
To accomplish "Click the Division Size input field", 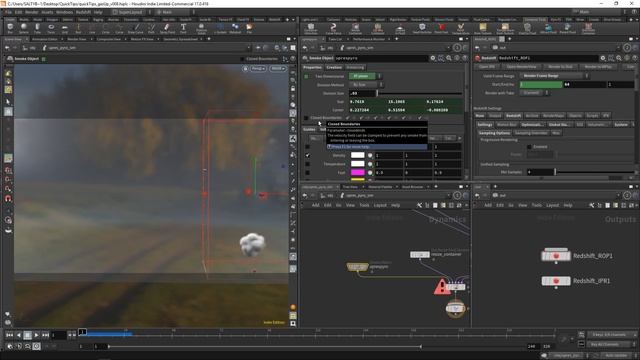I will click(x=362, y=93).
